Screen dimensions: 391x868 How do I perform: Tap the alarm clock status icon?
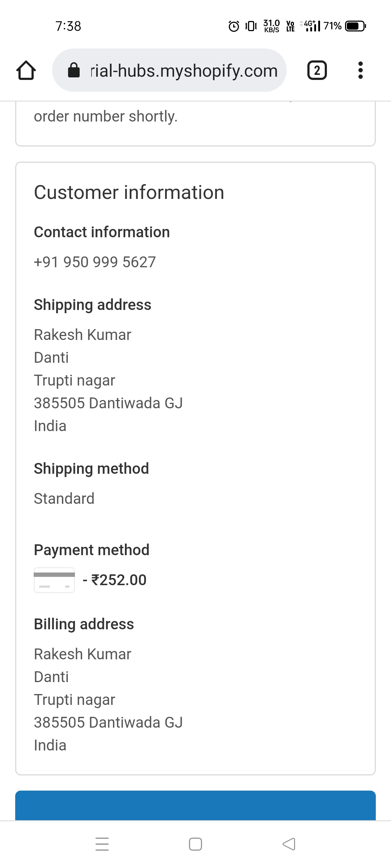(234, 26)
